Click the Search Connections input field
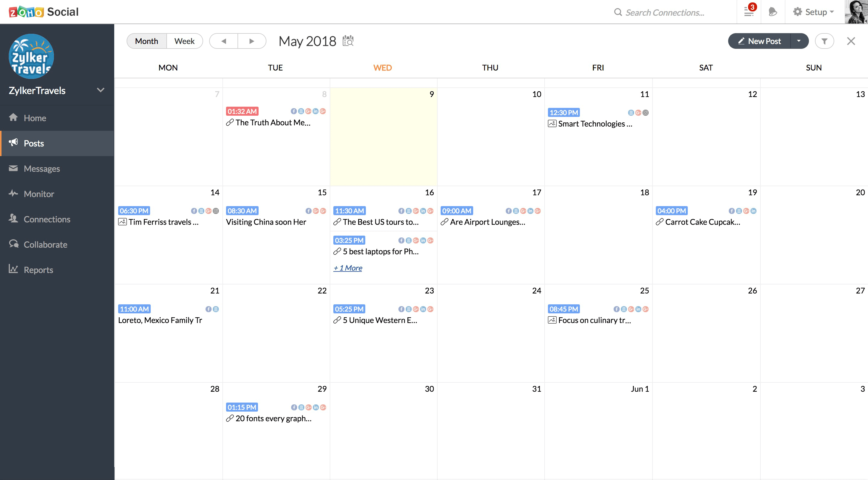This screenshot has width=868, height=480. pos(665,13)
